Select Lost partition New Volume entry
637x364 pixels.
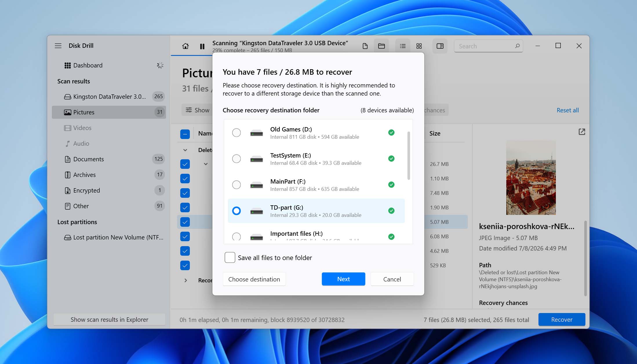(x=109, y=237)
